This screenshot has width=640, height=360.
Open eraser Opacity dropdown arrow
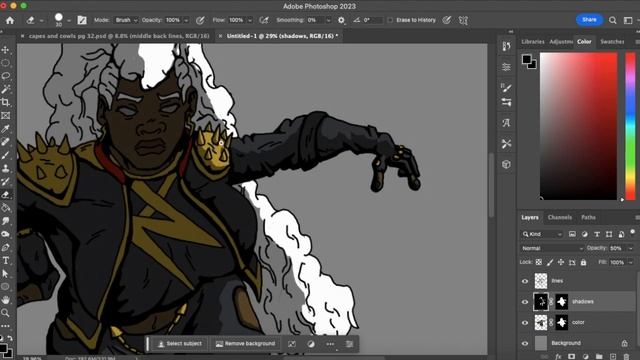(186, 20)
